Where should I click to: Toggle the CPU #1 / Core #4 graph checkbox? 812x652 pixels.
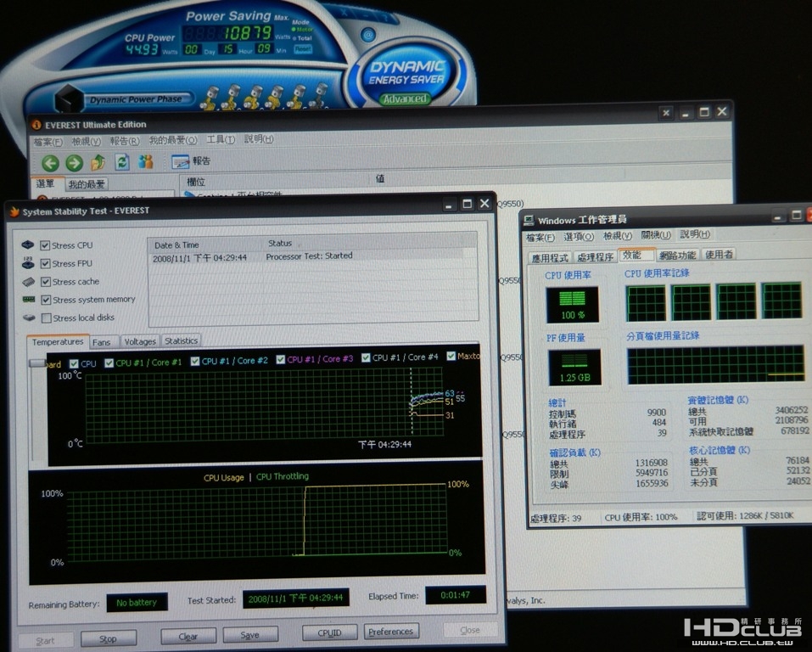(x=366, y=357)
